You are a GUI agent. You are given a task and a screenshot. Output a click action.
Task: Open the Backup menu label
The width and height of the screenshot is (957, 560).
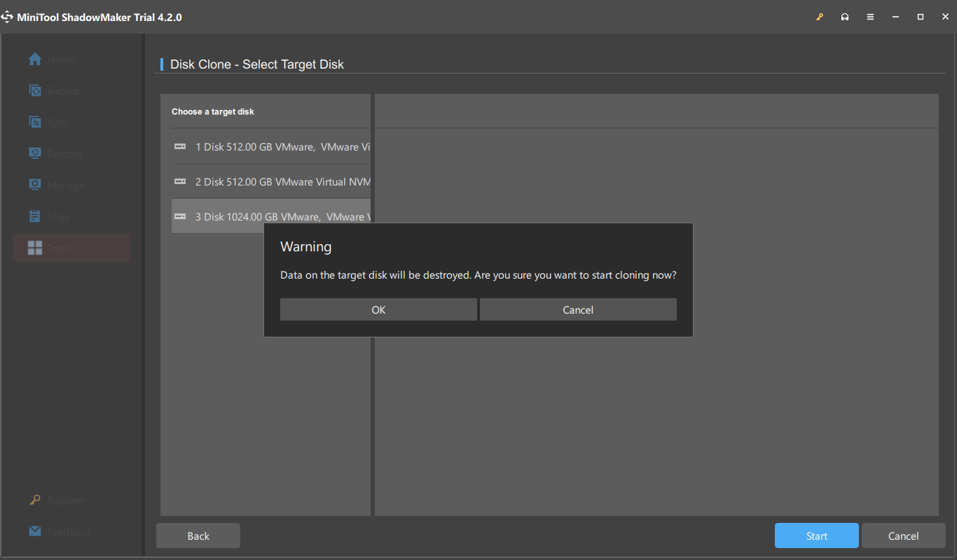pos(64,91)
